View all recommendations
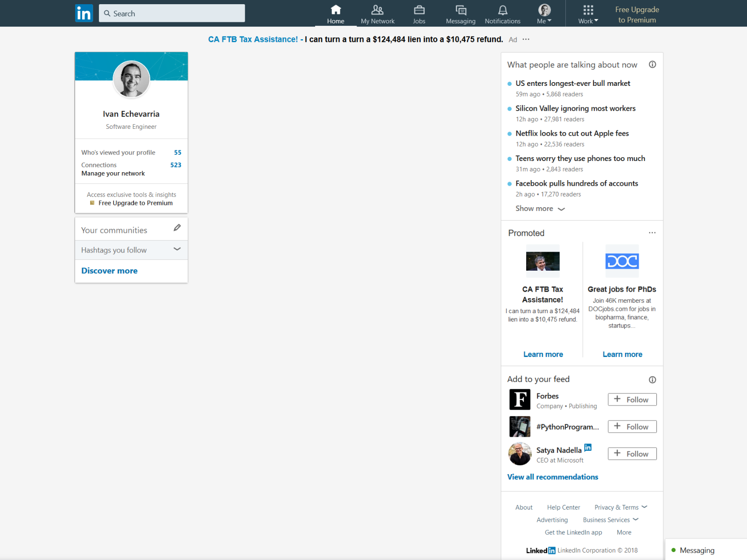 pos(553,477)
